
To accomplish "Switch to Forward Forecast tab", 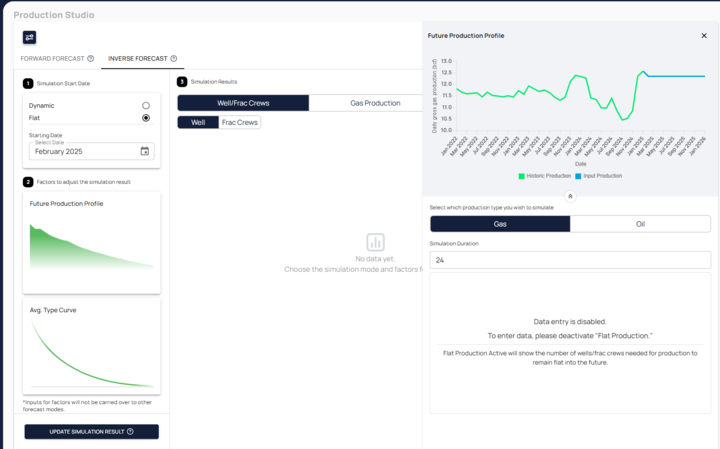I will point(52,59).
